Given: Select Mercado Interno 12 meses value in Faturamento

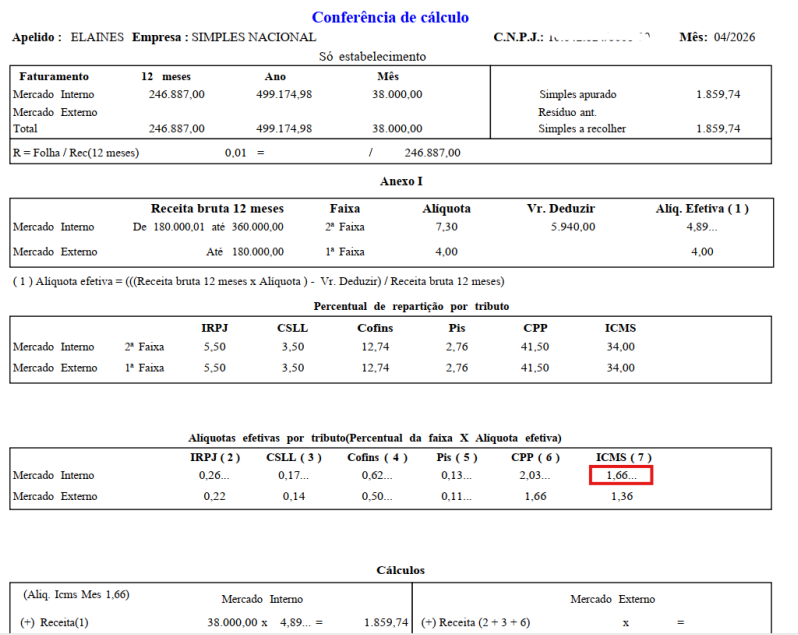Looking at the screenshot, I should [x=177, y=94].
